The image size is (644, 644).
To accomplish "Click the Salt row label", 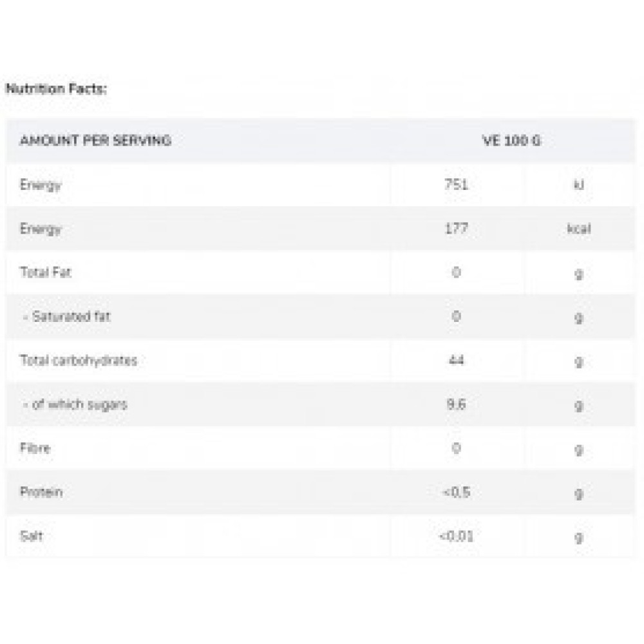I will coord(32,536).
